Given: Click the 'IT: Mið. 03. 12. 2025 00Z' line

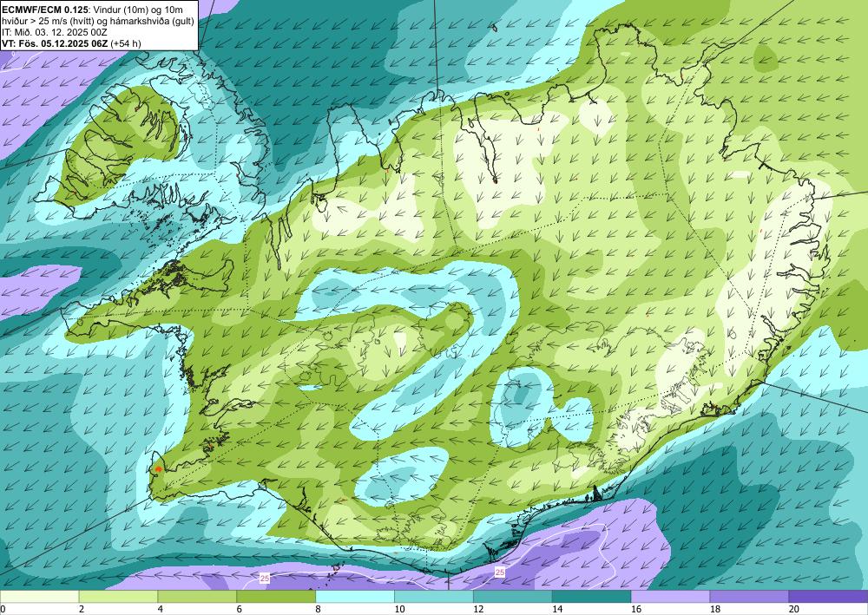Looking at the screenshot, I should tap(55, 31).
